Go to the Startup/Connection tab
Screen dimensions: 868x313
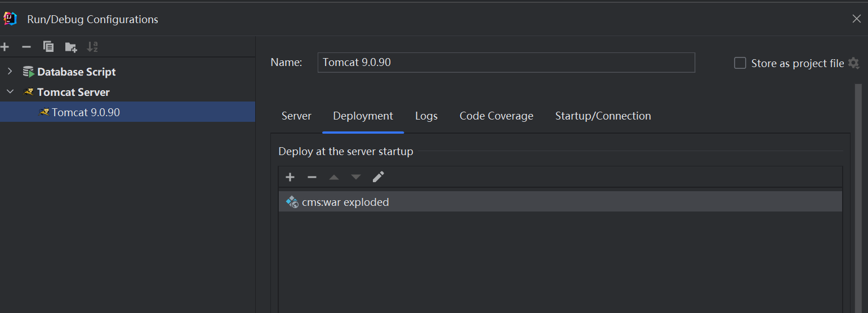[603, 116]
